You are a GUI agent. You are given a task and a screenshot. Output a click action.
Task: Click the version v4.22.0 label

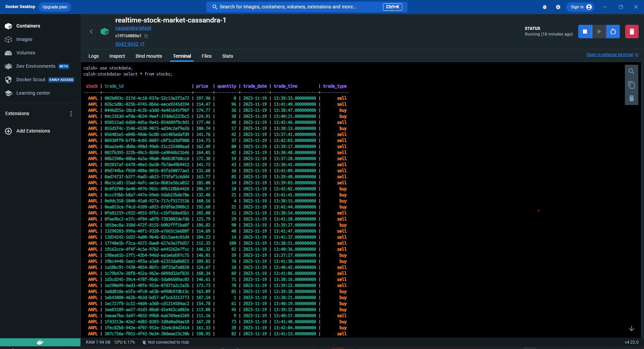pos(632,342)
